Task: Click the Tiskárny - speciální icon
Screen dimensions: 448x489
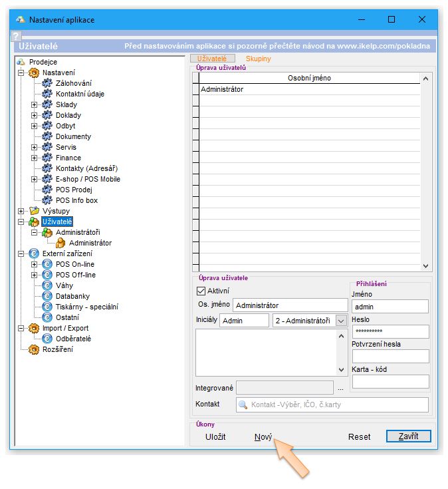Action: [x=47, y=307]
